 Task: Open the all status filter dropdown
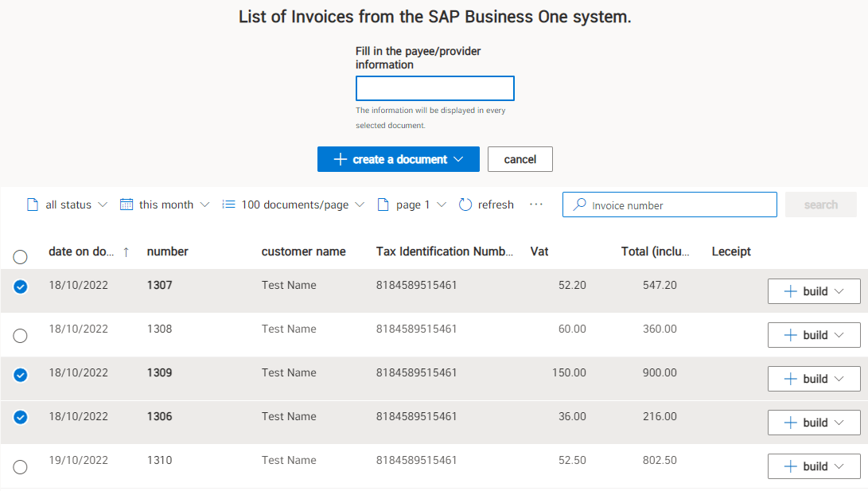point(102,205)
